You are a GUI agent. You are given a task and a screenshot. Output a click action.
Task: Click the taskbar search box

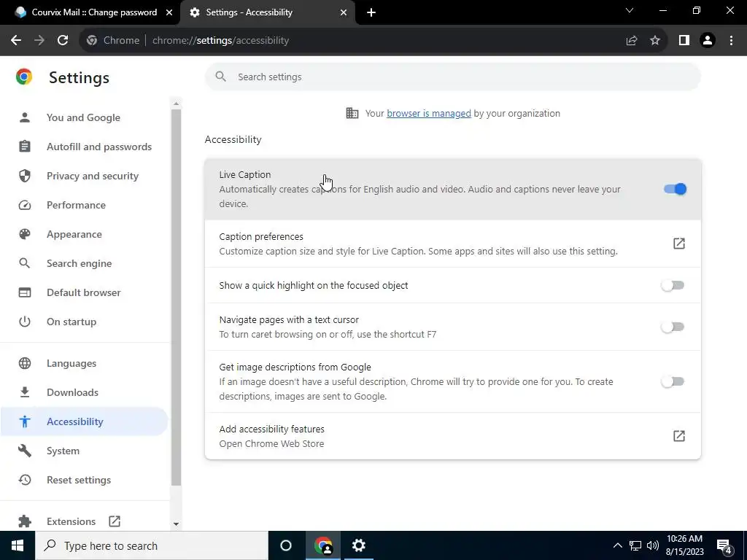coord(152,545)
